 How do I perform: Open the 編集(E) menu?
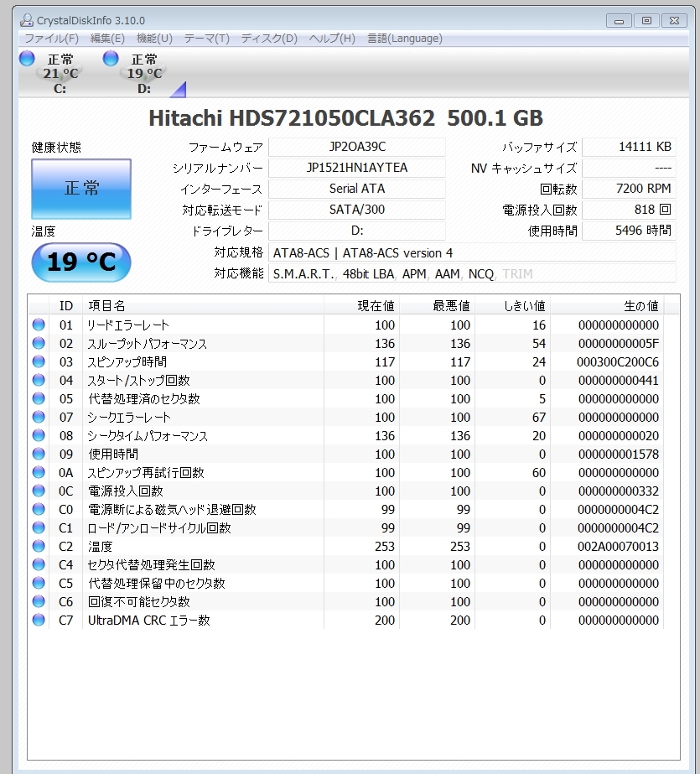[x=107, y=39]
